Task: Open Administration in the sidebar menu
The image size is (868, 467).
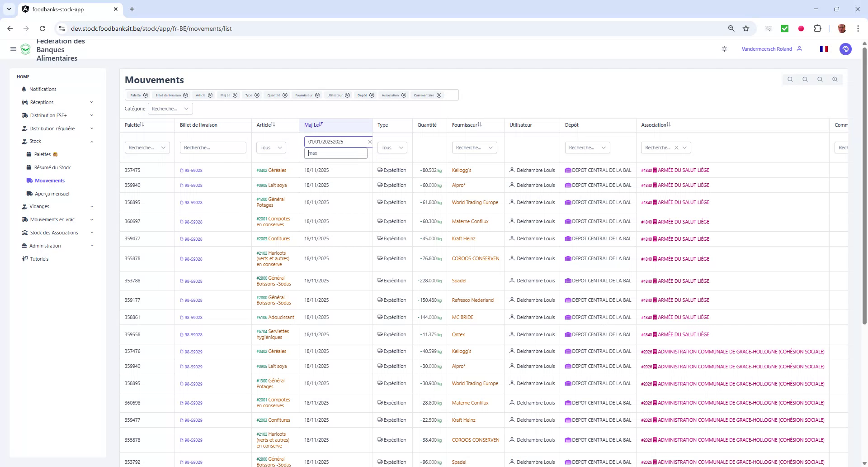Action: point(45,246)
